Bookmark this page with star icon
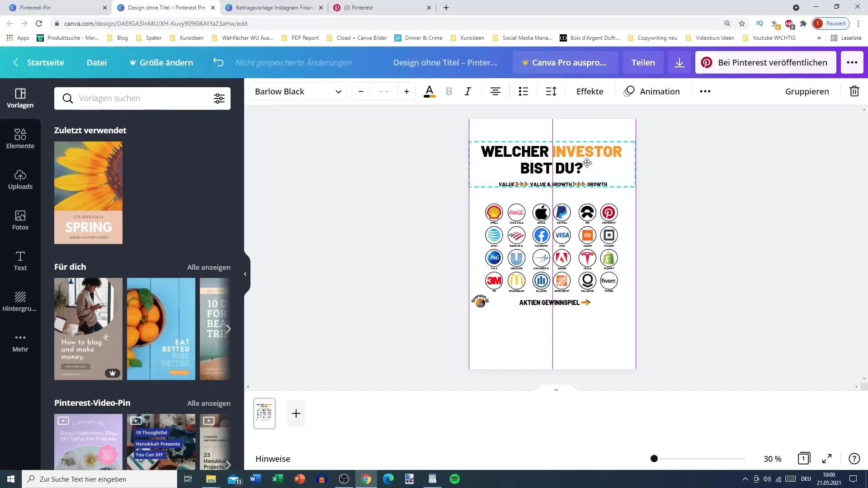 [742, 23]
